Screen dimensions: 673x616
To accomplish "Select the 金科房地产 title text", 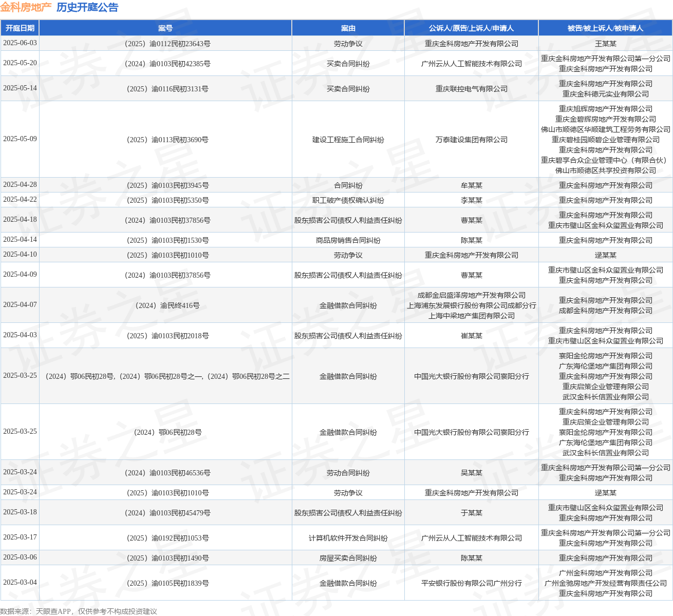I will point(26,7).
